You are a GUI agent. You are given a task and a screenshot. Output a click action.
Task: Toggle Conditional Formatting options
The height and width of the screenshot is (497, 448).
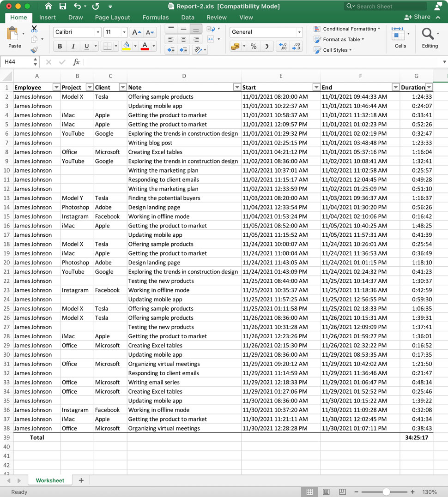click(x=347, y=29)
